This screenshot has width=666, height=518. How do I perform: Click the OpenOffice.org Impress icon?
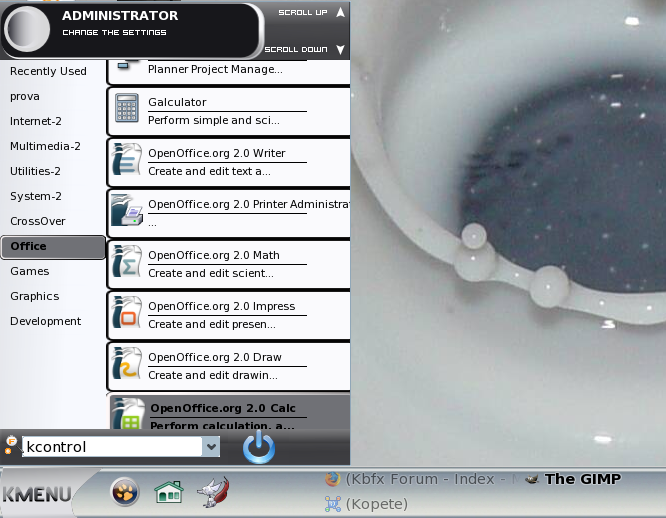(x=126, y=312)
